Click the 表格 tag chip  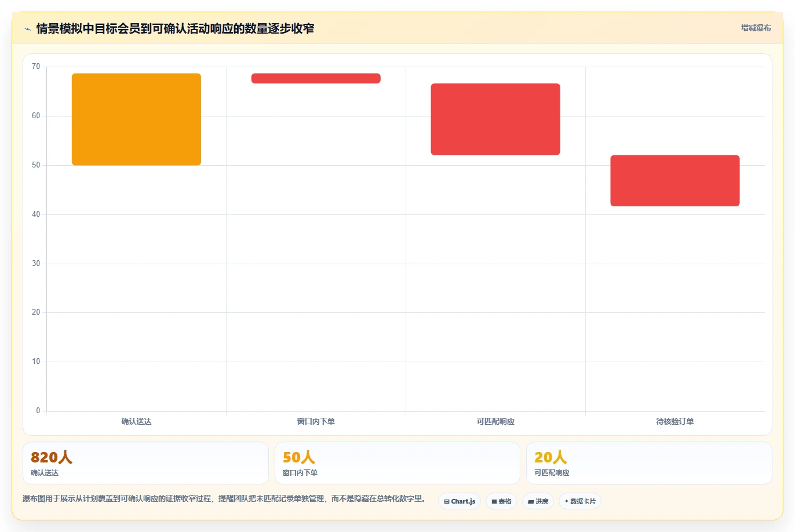click(501, 501)
